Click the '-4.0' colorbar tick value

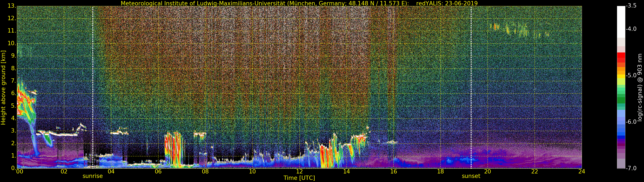click(631, 29)
